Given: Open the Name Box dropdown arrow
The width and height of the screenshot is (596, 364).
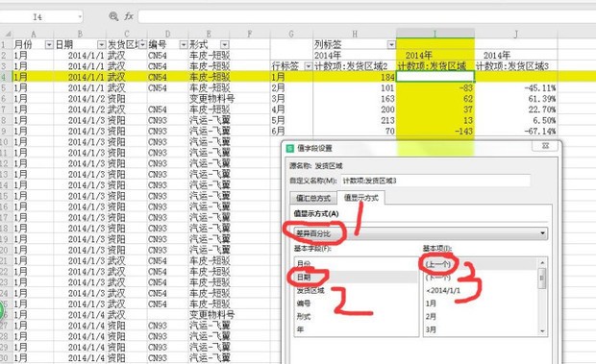Looking at the screenshot, I should [x=80, y=16].
